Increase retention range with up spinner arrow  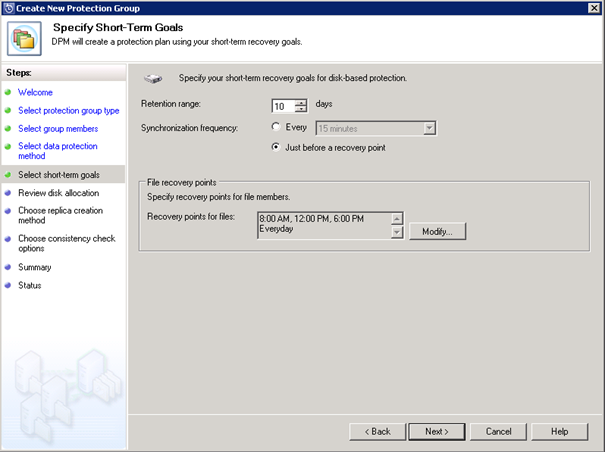301,103
